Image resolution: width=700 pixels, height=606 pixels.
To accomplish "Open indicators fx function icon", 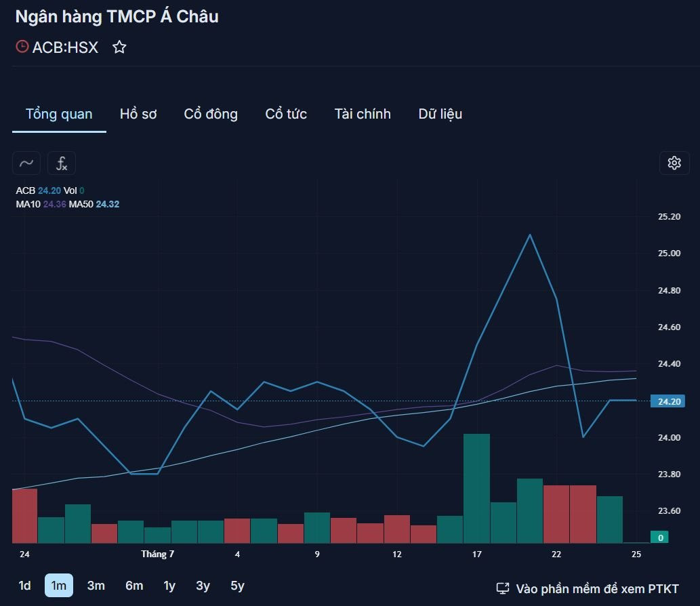I will [62, 163].
